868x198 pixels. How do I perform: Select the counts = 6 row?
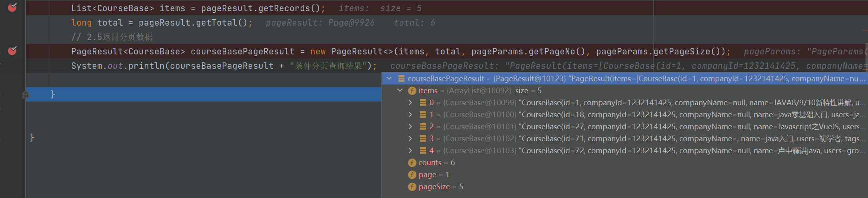(625, 162)
